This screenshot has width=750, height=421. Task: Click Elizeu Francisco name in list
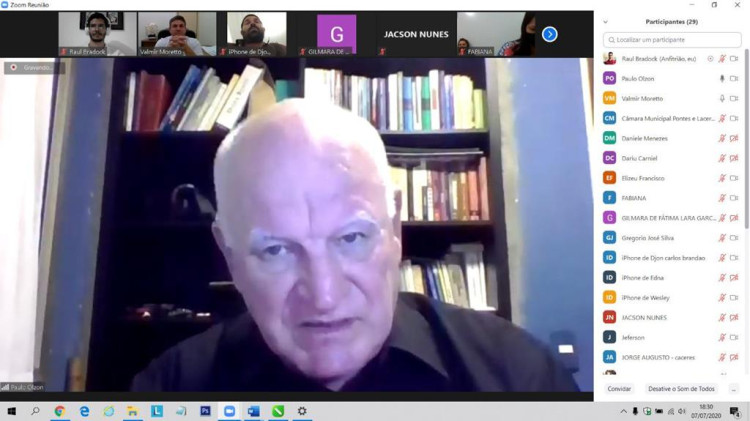coord(643,178)
